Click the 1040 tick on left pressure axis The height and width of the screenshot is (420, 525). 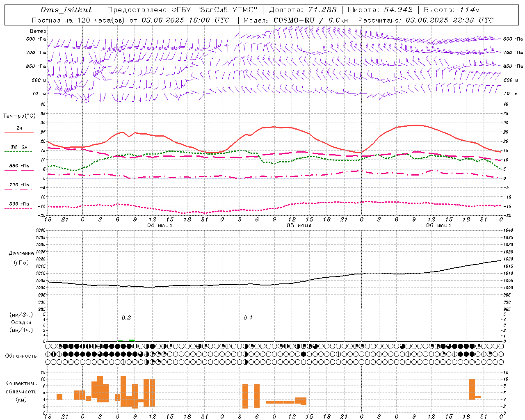coord(40,231)
